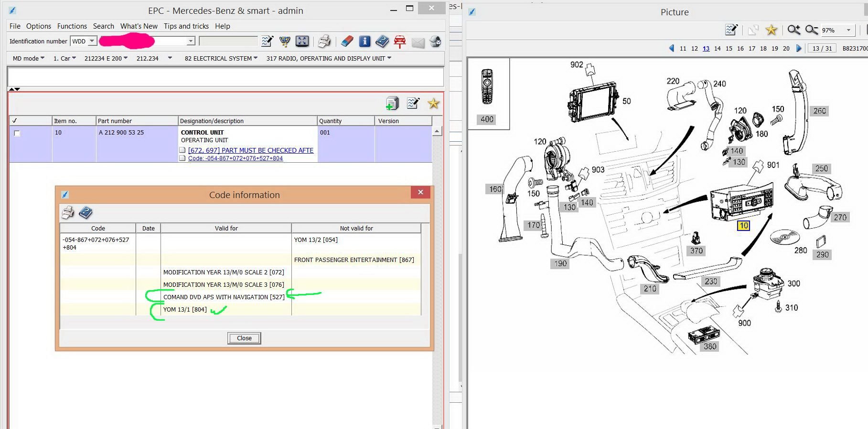Zoom in on the picture with magnifier plus

tap(793, 30)
